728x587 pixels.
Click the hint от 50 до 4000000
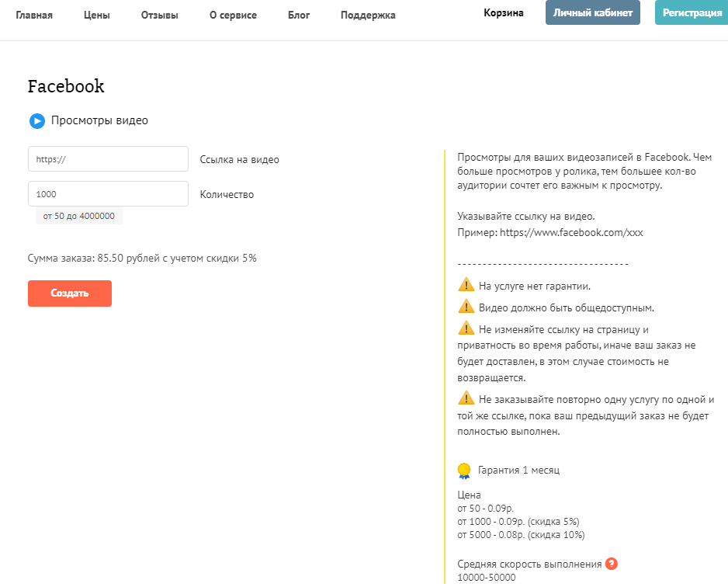click(x=79, y=216)
